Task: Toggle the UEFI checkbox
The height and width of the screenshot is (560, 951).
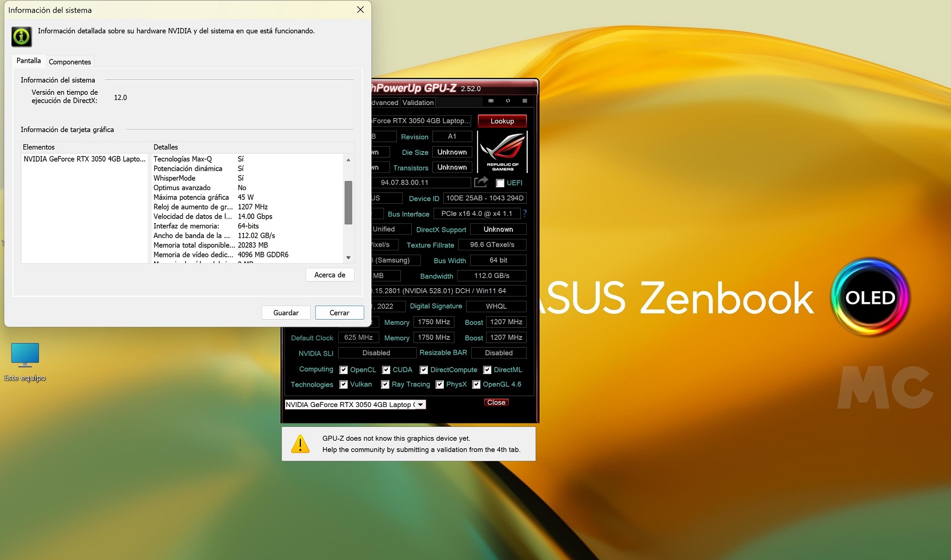Action: click(x=500, y=183)
